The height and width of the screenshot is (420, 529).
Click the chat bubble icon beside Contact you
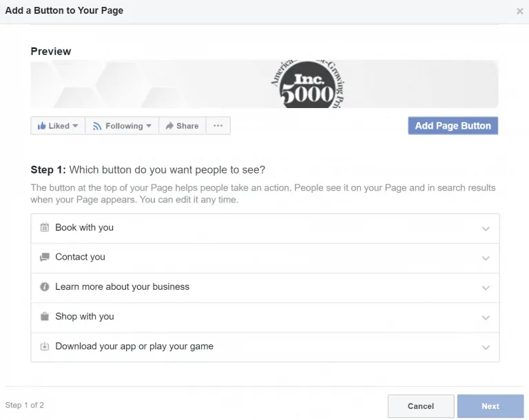coord(45,258)
